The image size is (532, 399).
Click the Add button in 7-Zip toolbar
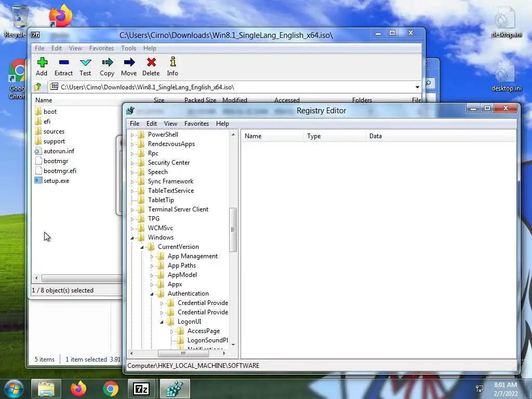42,66
